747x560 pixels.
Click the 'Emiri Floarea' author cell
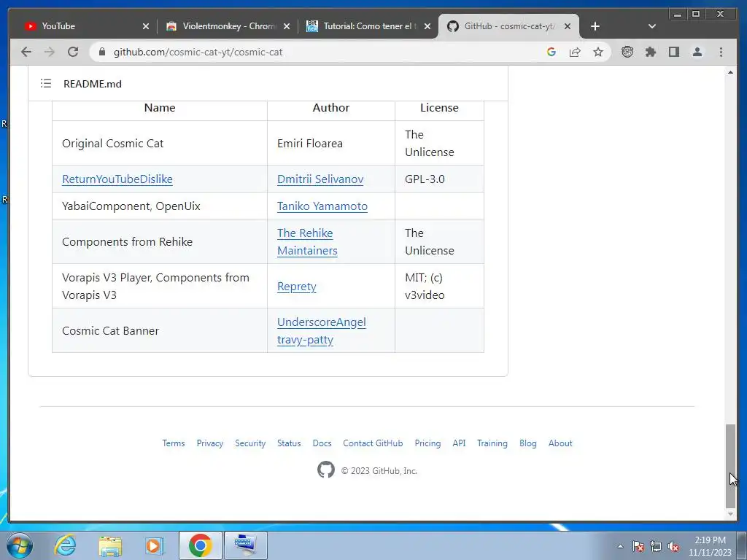(331, 144)
